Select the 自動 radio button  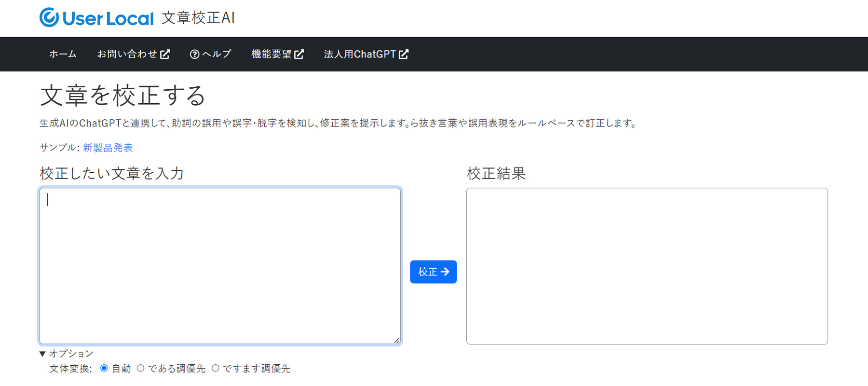(x=104, y=368)
